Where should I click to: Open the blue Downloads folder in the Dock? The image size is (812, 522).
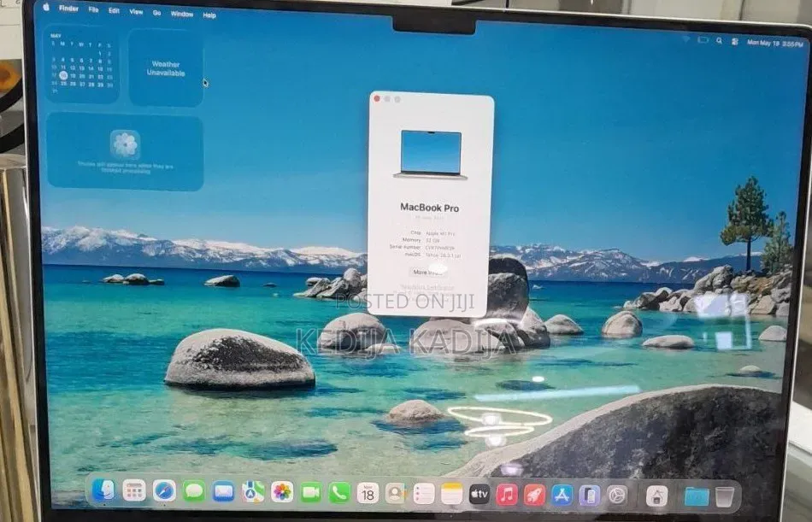point(697,497)
